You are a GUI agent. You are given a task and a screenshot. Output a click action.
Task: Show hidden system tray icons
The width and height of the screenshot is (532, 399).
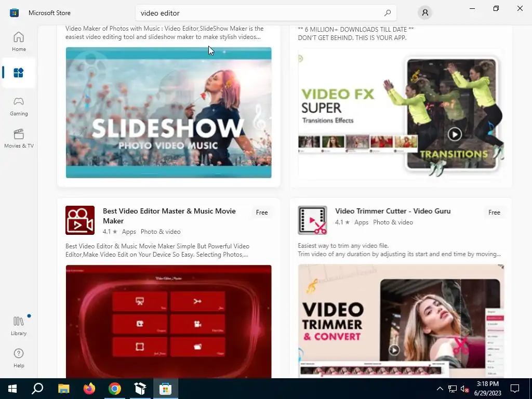pyautogui.click(x=440, y=389)
